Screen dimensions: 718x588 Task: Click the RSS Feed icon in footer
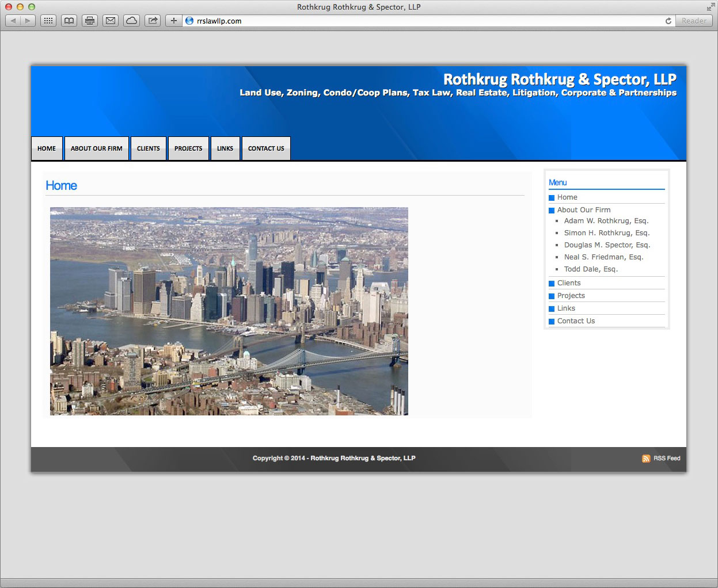click(x=646, y=459)
